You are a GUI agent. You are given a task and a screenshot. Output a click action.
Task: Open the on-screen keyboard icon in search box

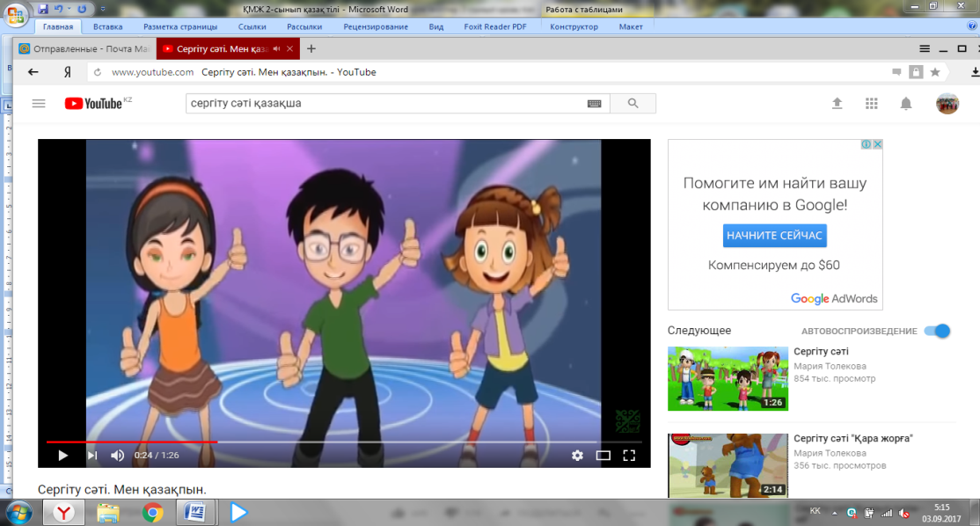[595, 104]
